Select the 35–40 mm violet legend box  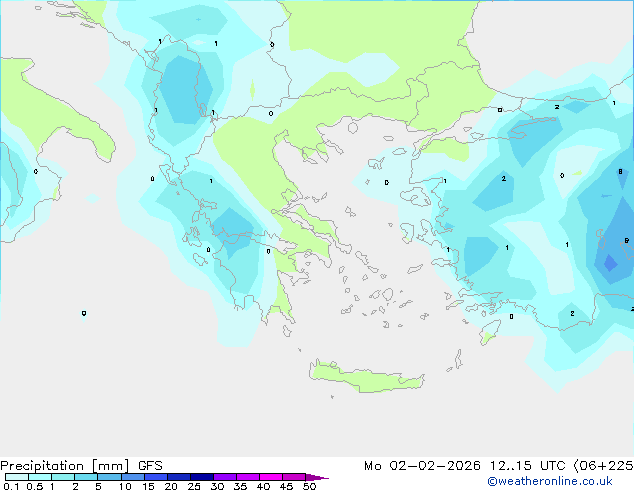247,477
